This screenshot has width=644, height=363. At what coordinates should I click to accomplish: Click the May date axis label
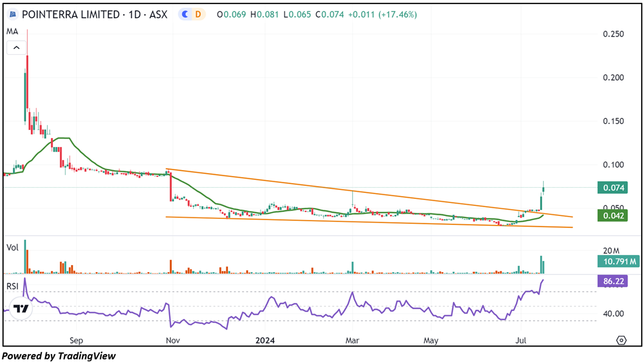click(x=431, y=341)
